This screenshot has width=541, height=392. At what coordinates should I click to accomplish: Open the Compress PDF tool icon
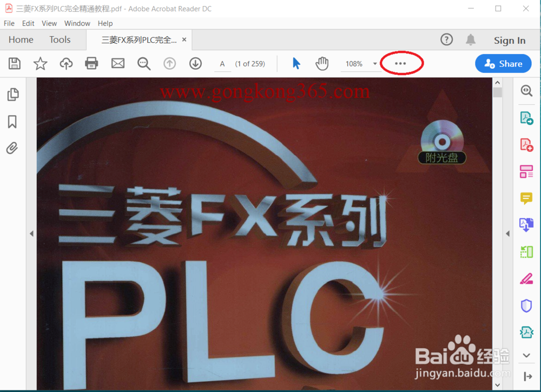(526, 333)
